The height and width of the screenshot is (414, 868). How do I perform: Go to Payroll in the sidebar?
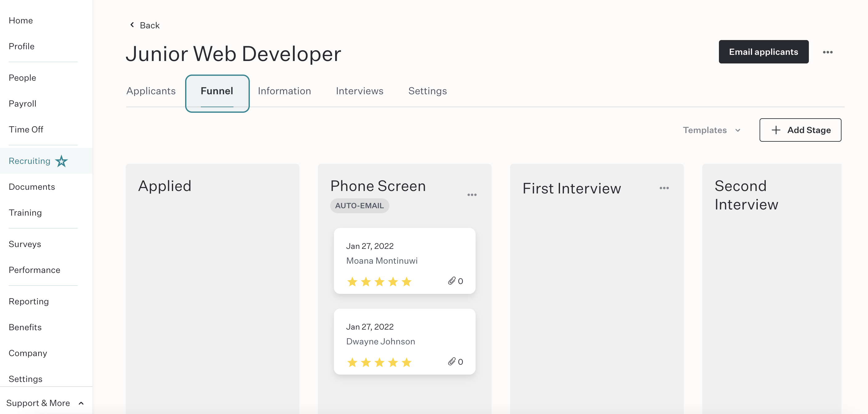coord(22,103)
